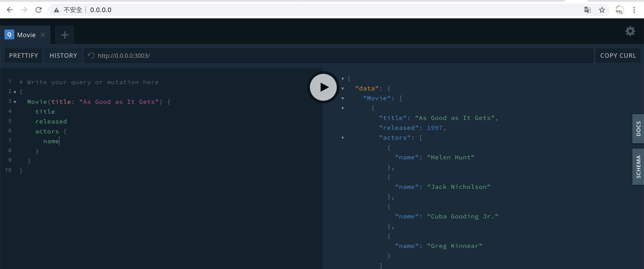Click the "As Good as It Gets" query argument

pyautogui.click(x=119, y=102)
